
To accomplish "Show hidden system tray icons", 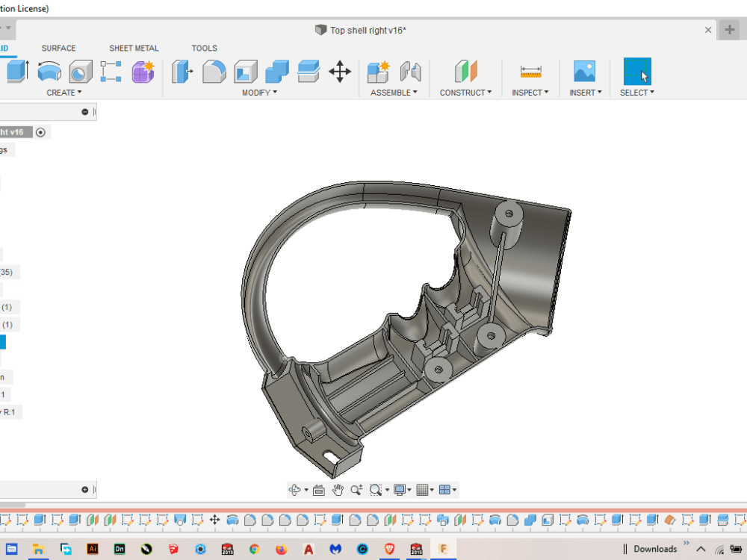I will point(701,549).
